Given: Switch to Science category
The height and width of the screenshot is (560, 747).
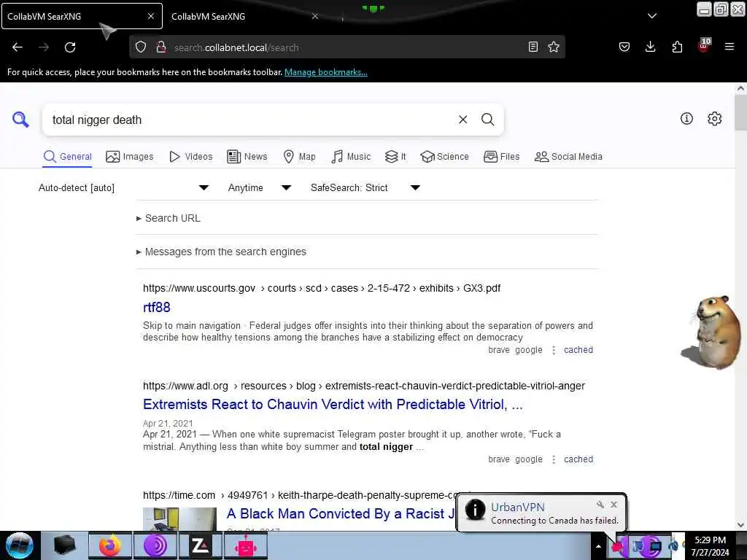Looking at the screenshot, I should pyautogui.click(x=444, y=156).
